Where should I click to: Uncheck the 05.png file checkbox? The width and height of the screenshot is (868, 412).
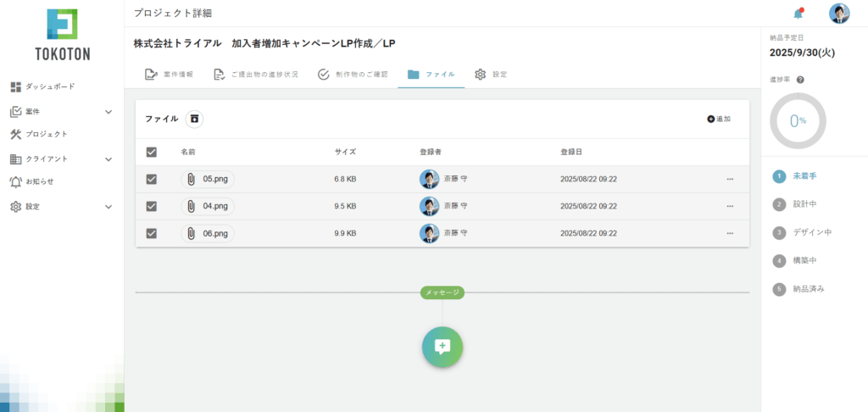click(152, 179)
